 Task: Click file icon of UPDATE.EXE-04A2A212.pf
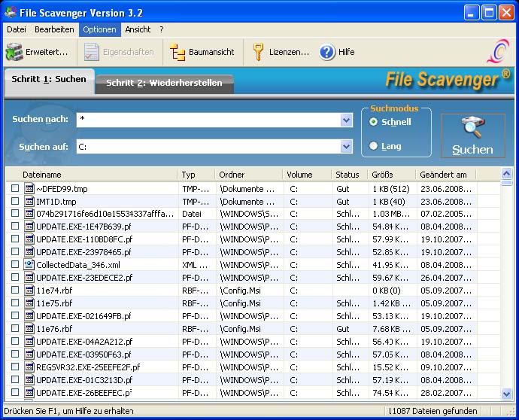[29, 341]
